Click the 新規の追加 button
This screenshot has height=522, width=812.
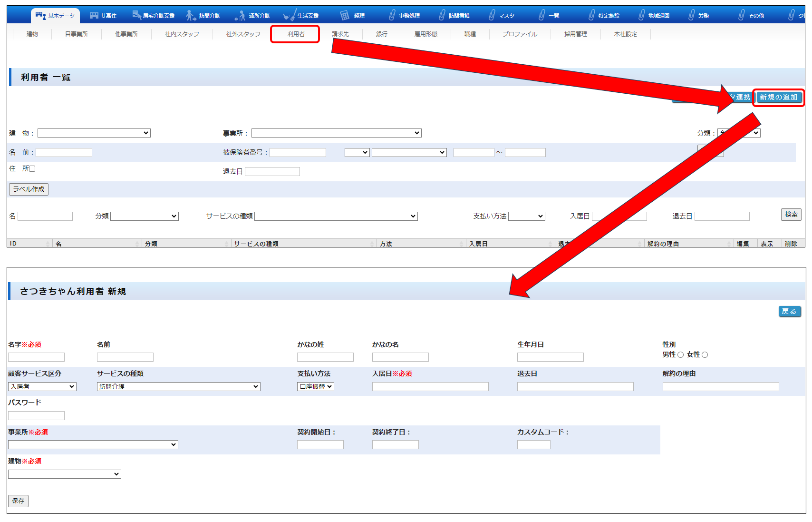pyautogui.click(x=778, y=98)
